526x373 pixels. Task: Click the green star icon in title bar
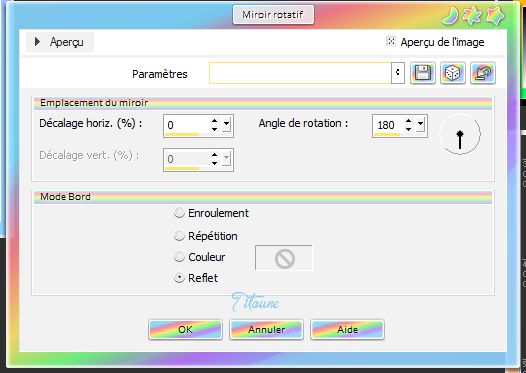(472, 16)
